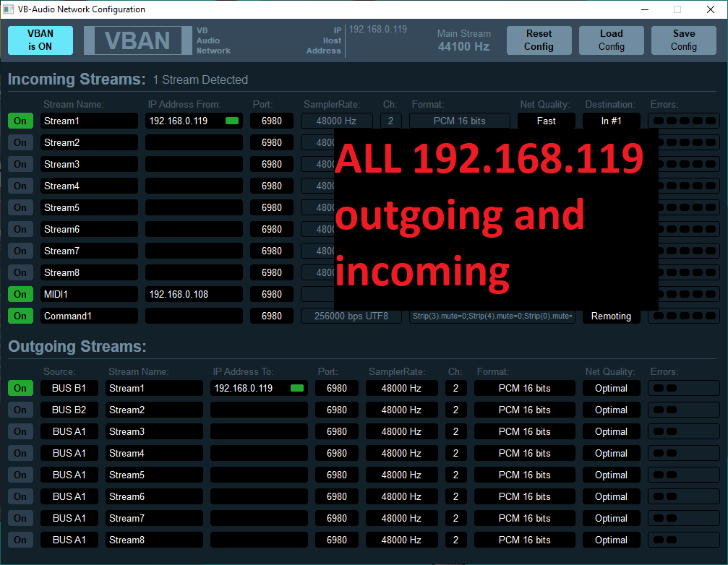Open outgoing Stream6 sample rate 48000 Hz
This screenshot has width=728, height=565.
(402, 497)
